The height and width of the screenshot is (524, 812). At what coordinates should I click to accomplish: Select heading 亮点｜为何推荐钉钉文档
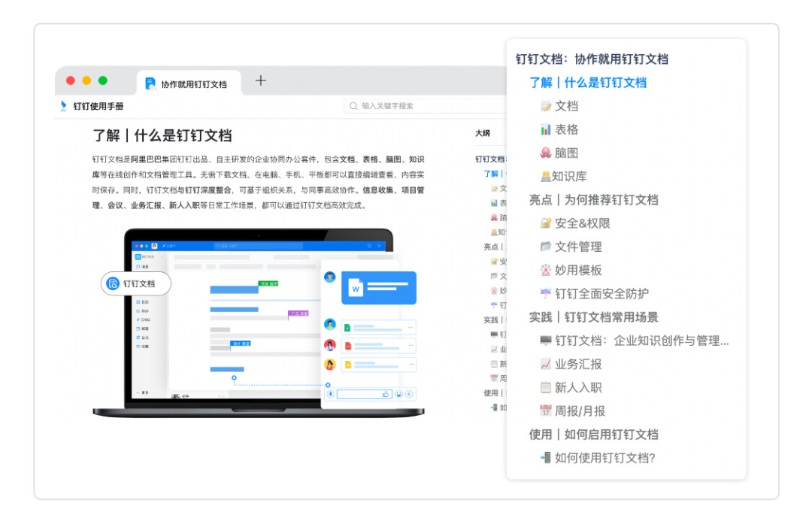click(x=594, y=200)
